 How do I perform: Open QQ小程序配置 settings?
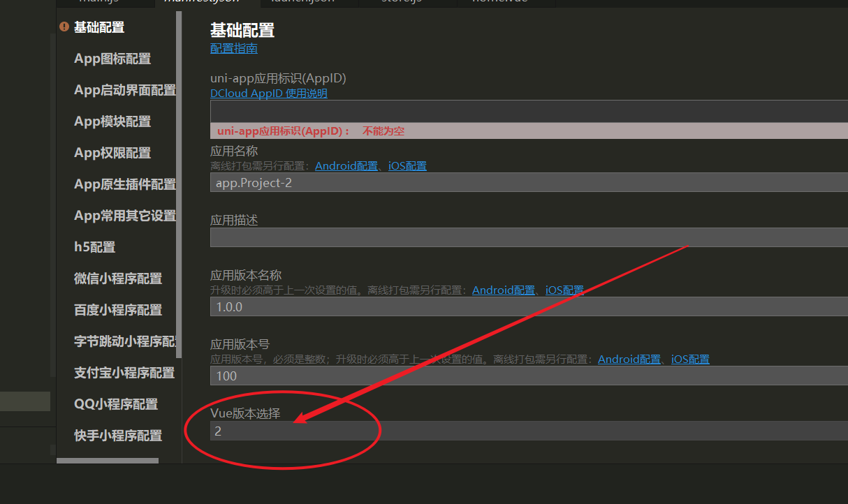click(116, 404)
